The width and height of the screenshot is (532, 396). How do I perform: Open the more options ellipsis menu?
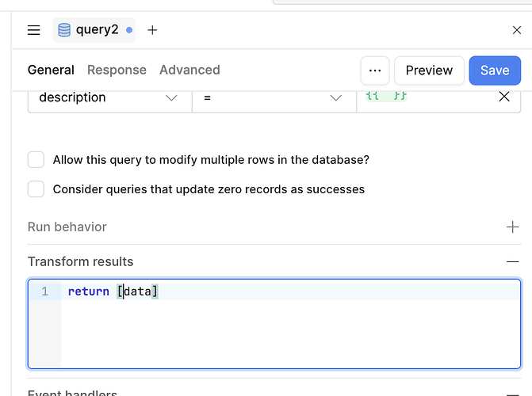tap(375, 70)
